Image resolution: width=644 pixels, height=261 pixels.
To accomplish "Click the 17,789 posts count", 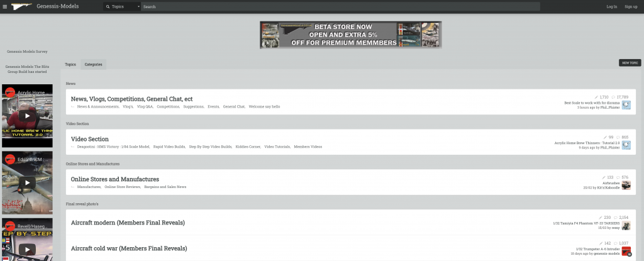I will [x=620, y=97].
